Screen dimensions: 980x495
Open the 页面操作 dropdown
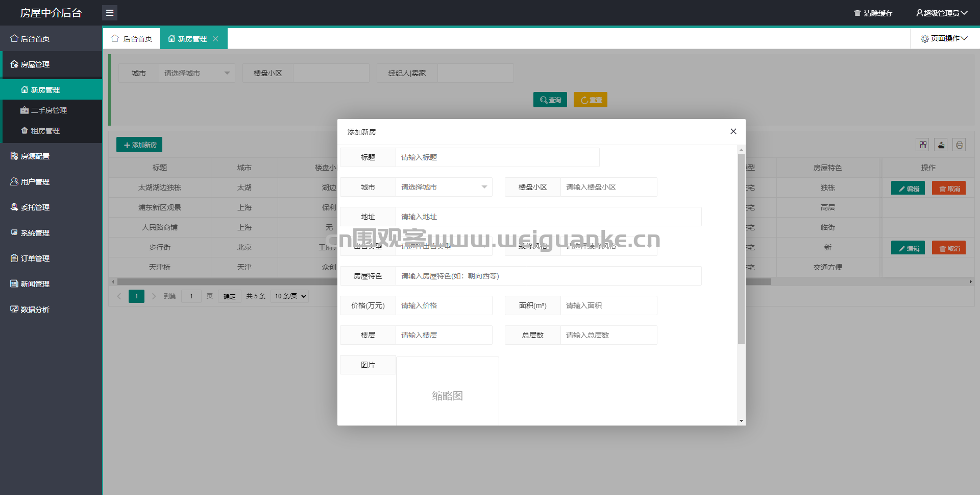coord(944,38)
